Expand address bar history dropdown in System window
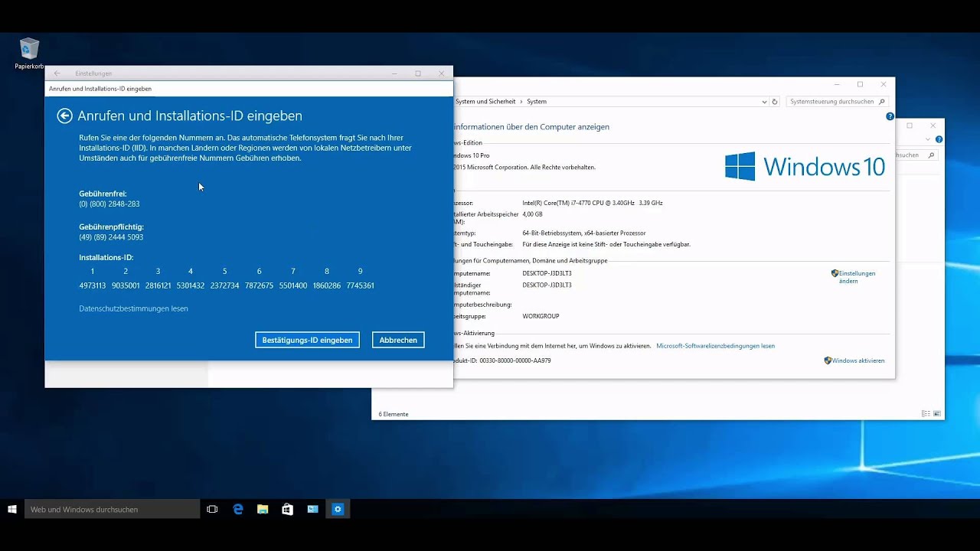This screenshot has width=980, height=551. 764,102
